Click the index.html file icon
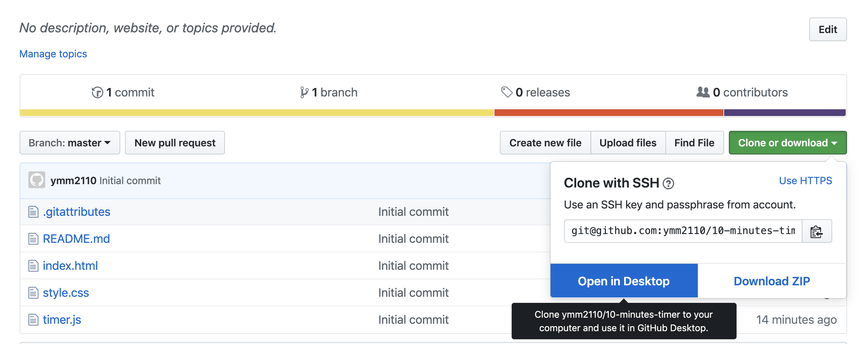Viewport: 868px width, 344px height. tap(33, 266)
